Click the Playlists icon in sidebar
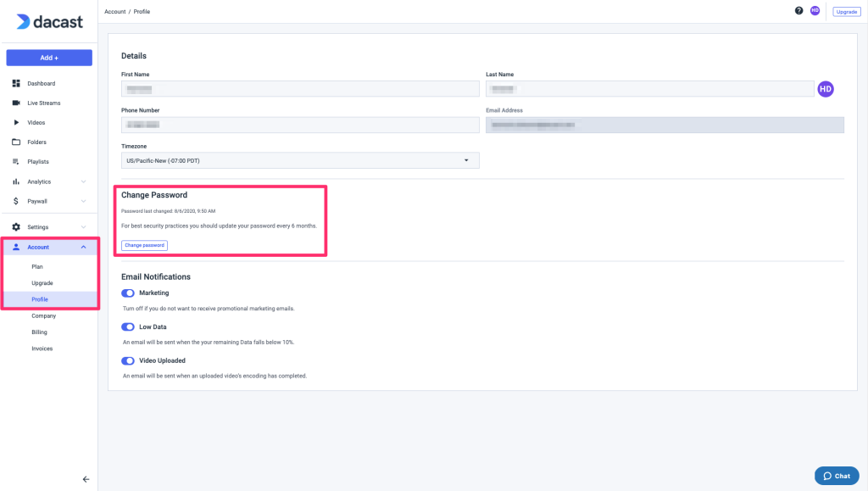 pos(16,161)
